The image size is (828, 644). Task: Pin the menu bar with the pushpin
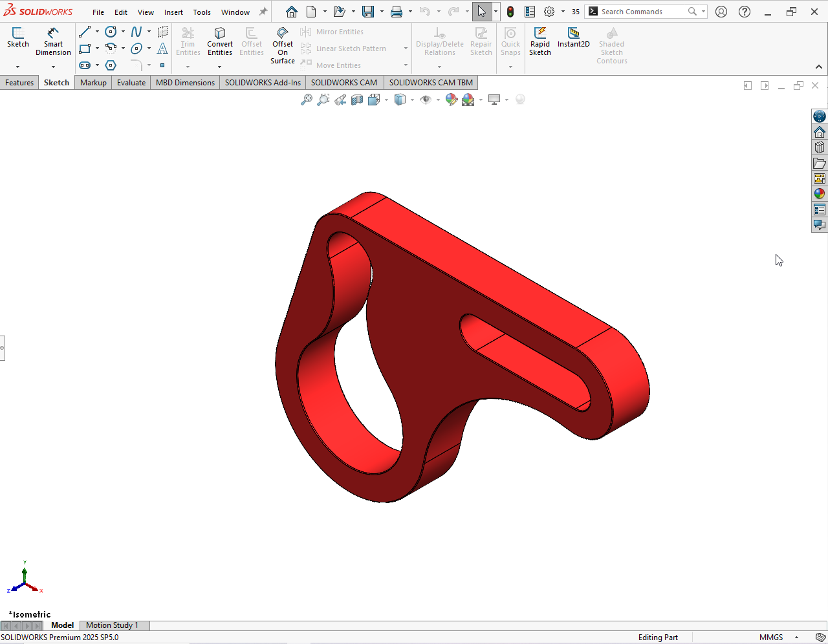(263, 12)
